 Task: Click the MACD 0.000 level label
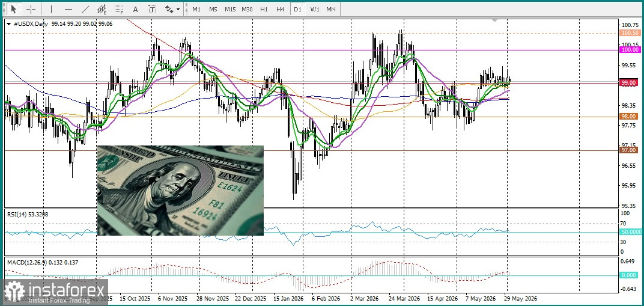point(629,275)
